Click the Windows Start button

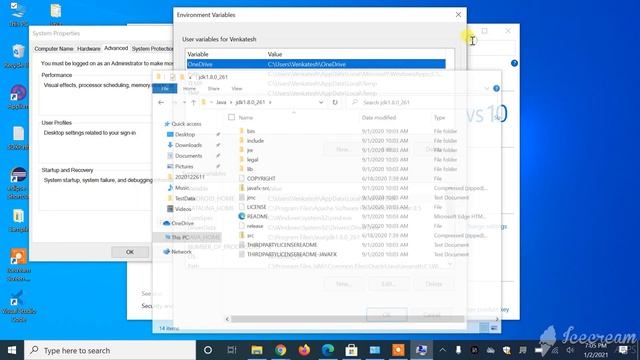click(x=12, y=350)
